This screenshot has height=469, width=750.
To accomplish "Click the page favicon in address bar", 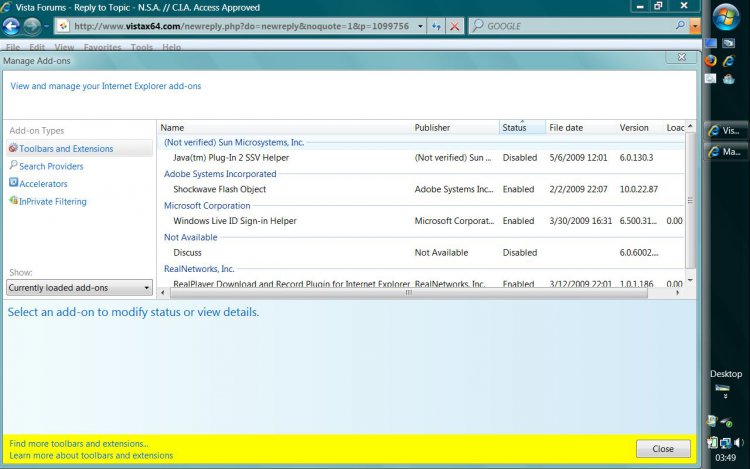I will pyautogui.click(x=63, y=26).
